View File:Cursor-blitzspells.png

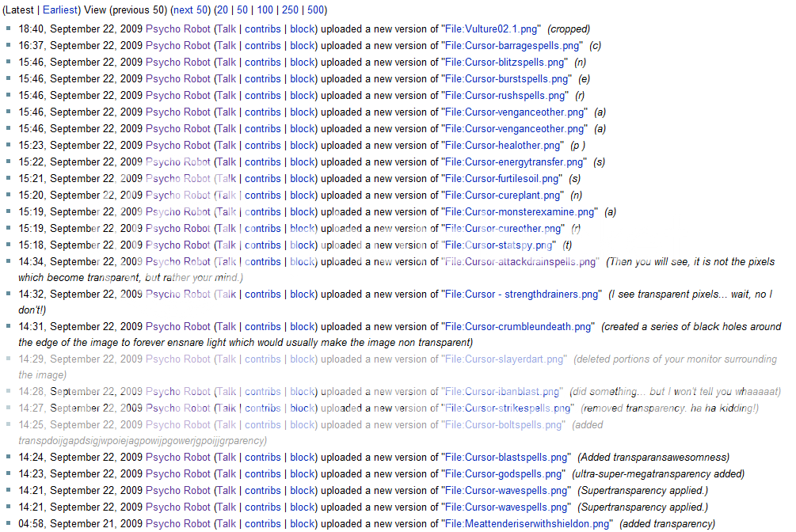[x=505, y=62]
